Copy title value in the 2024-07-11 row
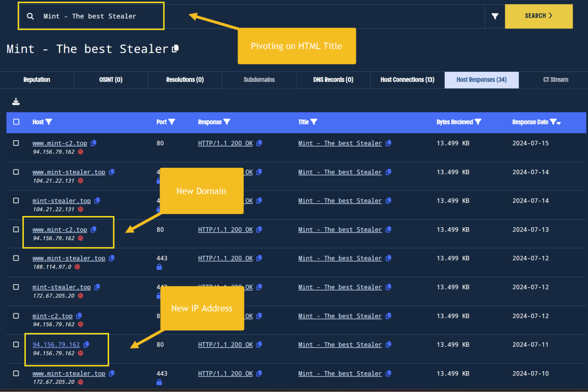This screenshot has height=392, width=588. tap(389, 344)
